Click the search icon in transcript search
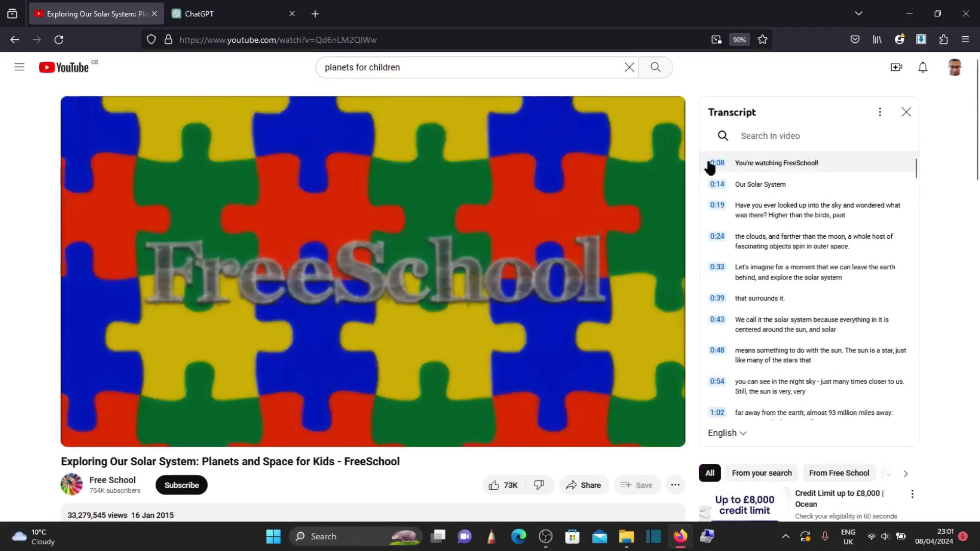Viewport: 980px width, 551px height. pyautogui.click(x=723, y=136)
